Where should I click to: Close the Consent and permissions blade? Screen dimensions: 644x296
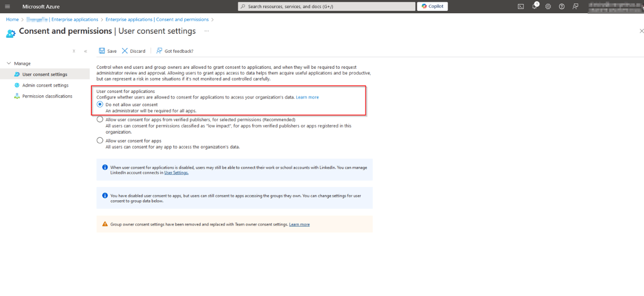[x=642, y=31]
